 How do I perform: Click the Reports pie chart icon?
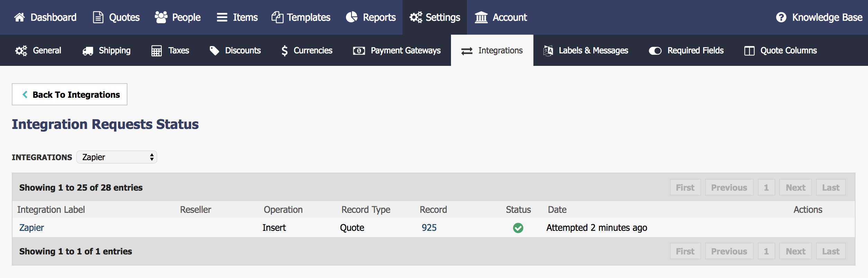(352, 17)
